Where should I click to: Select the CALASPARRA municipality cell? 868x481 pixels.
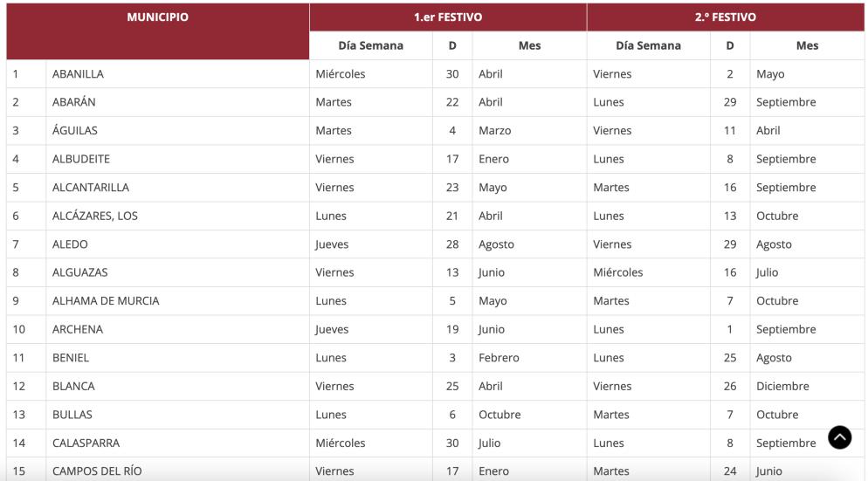[86, 443]
